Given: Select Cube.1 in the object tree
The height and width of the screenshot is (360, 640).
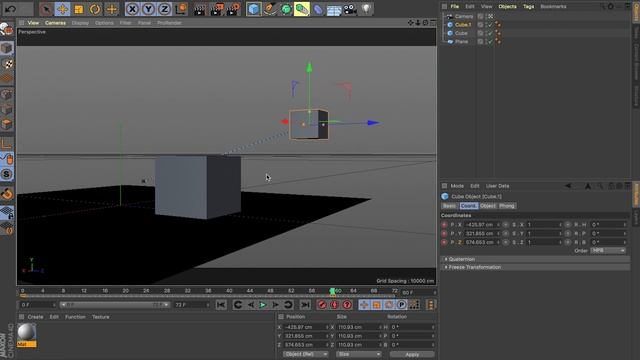Looking at the screenshot, I should tap(463, 25).
